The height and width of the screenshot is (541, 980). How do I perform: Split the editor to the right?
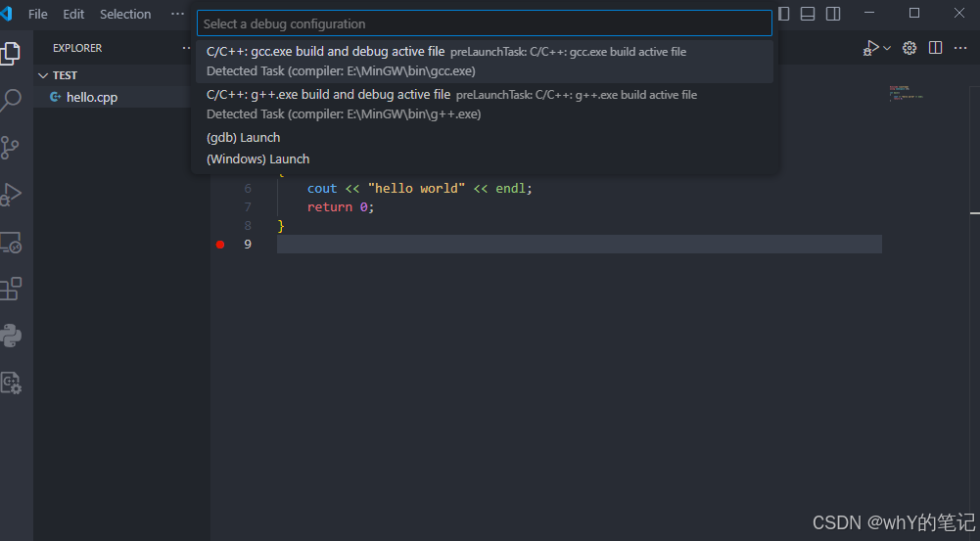(x=935, y=48)
